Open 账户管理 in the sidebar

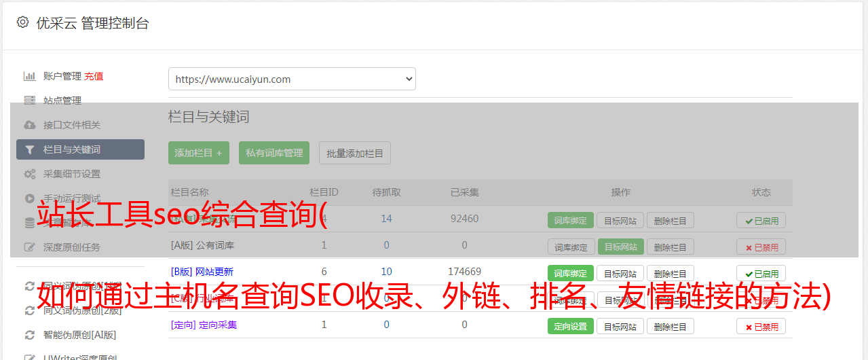click(62, 76)
